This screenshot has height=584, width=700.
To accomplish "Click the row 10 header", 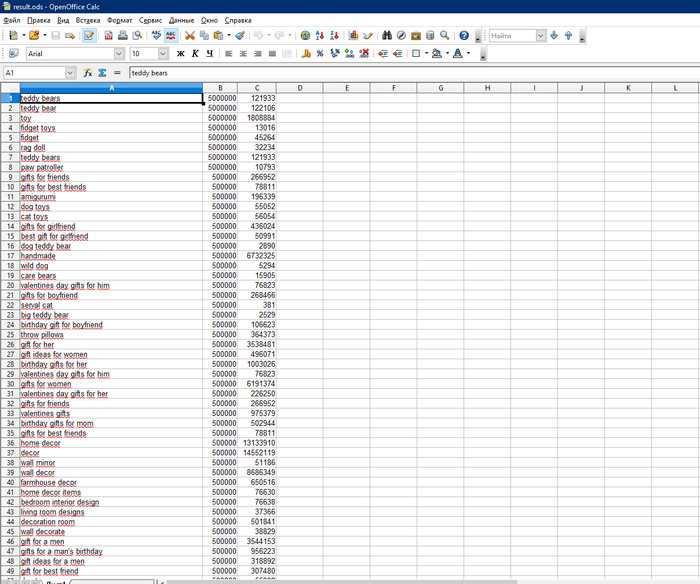I will click(x=10, y=187).
